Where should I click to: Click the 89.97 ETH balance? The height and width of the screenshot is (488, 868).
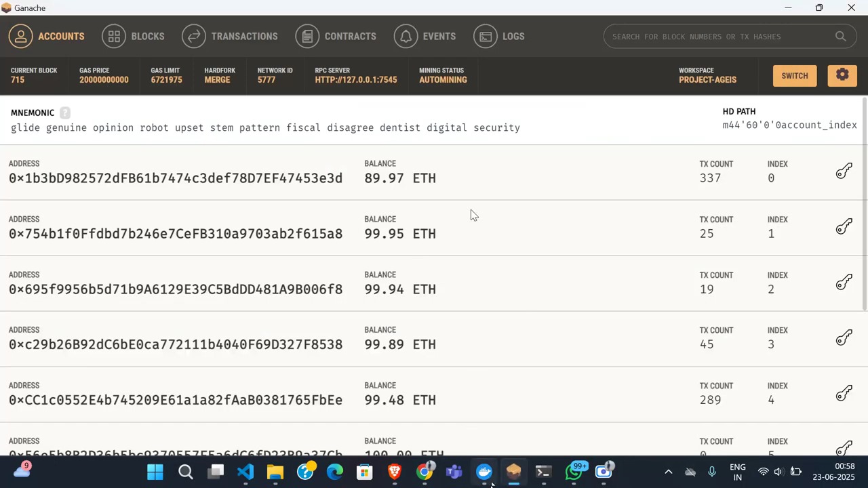[400, 178]
